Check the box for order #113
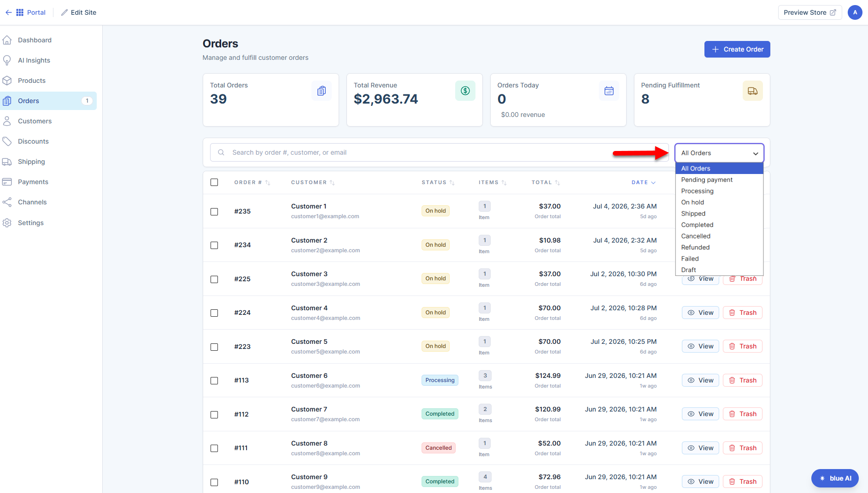 point(214,381)
